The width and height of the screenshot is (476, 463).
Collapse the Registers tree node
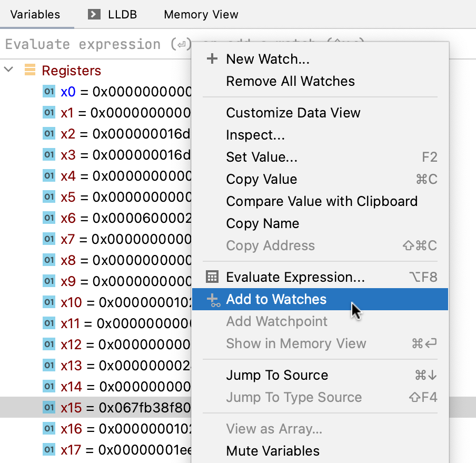point(8,70)
